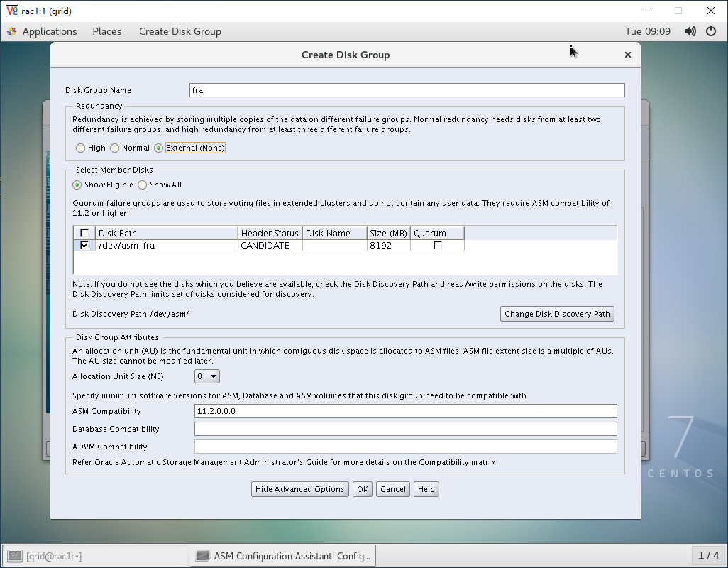Click the Disk Name column header
Viewport: 728px width, 568px height.
point(334,233)
